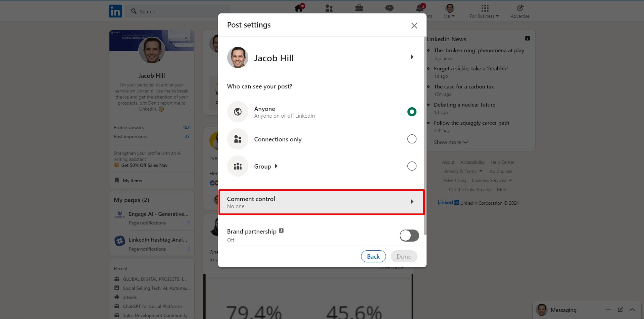This screenshot has height=319, width=644.
Task: Open the Engage AI page icon
Action: click(119, 214)
